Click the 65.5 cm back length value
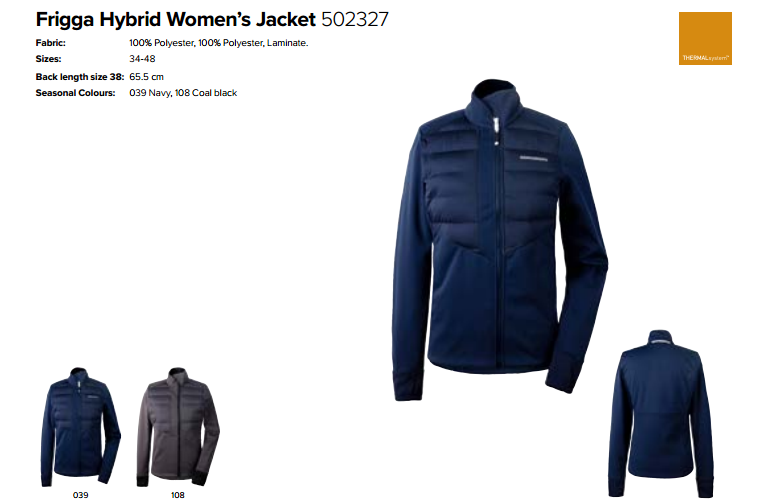The image size is (764, 502). point(147,77)
